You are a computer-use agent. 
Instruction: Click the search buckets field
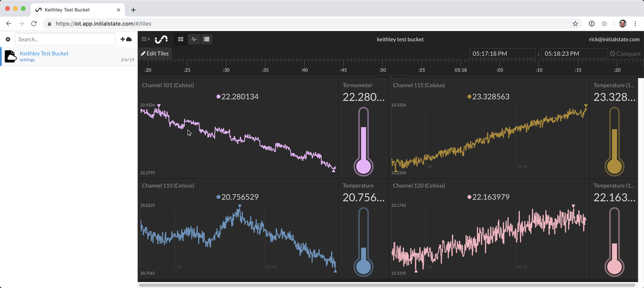coord(65,39)
